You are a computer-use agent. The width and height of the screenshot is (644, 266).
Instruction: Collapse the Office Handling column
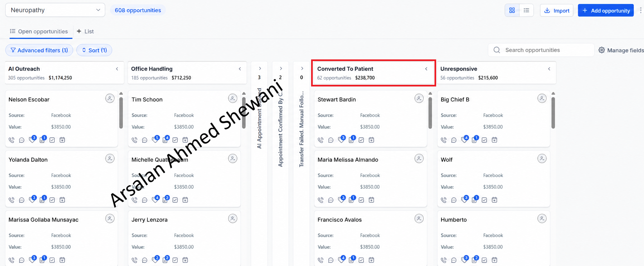tap(240, 69)
